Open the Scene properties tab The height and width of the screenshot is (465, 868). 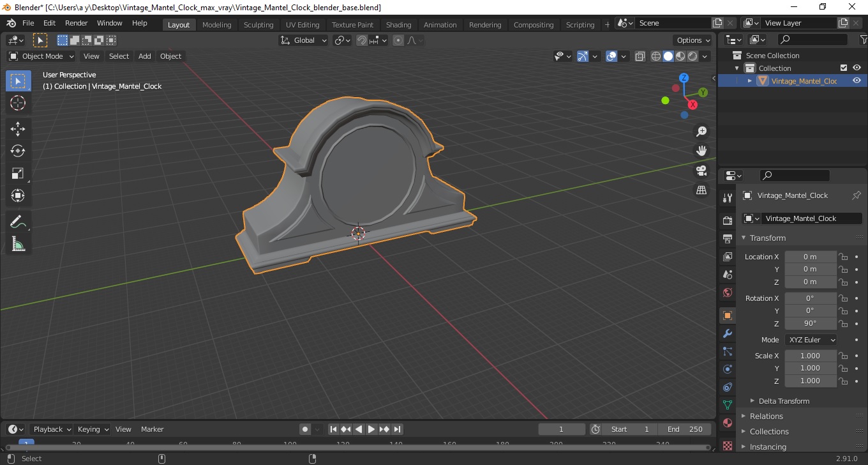coord(727,274)
